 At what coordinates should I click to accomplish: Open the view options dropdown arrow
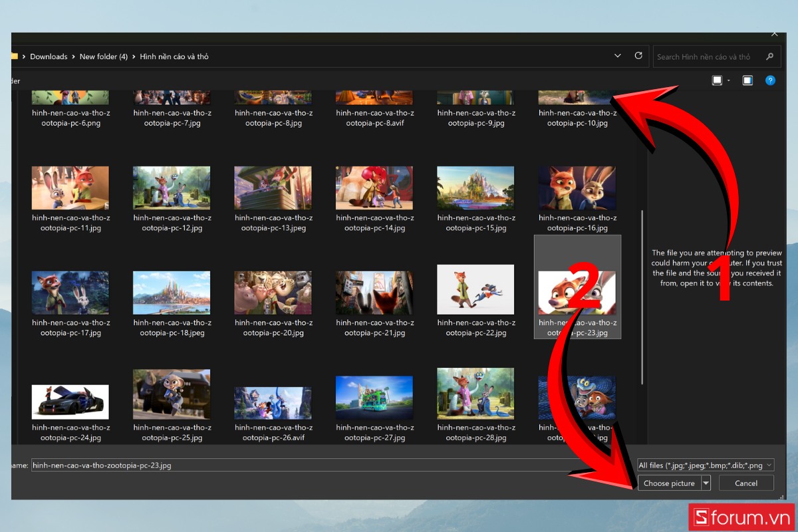(x=729, y=80)
